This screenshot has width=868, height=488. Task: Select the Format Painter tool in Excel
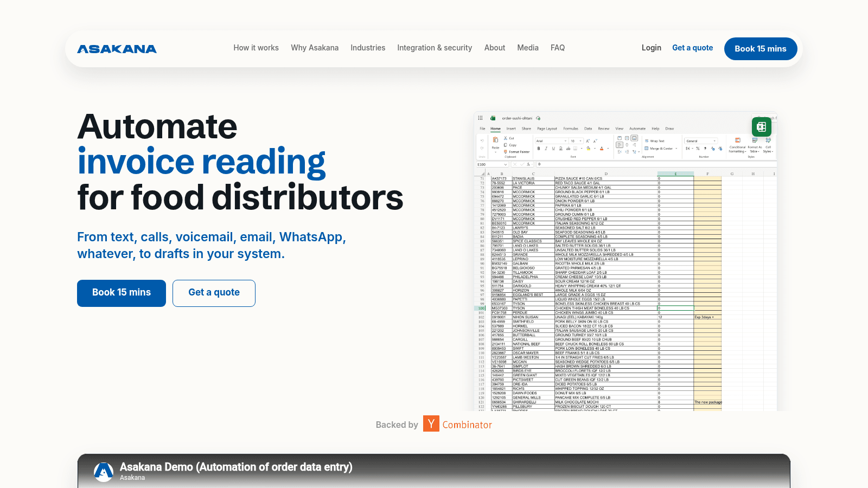516,152
